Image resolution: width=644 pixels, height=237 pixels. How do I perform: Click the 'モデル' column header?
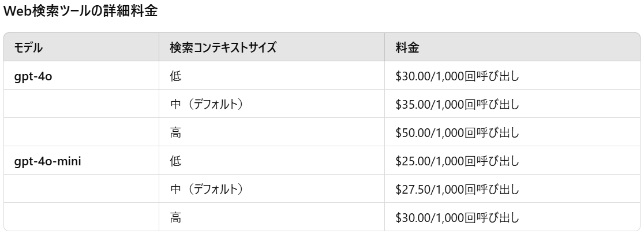[28, 49]
